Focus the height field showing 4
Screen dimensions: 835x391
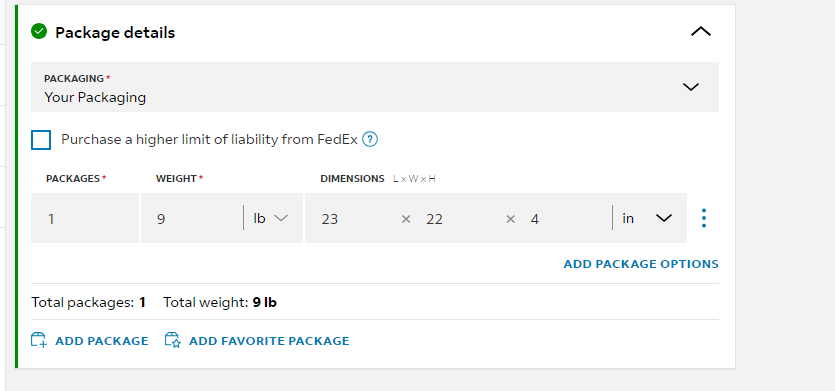click(567, 218)
